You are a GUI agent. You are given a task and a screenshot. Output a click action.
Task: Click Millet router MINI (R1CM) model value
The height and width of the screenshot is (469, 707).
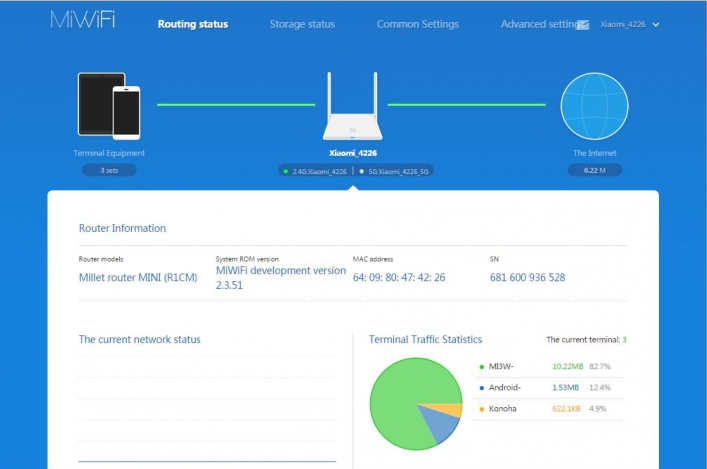(138, 277)
